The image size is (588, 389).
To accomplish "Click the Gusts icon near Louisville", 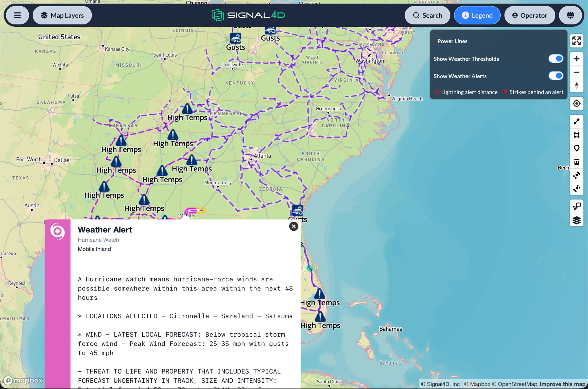I will [235, 38].
